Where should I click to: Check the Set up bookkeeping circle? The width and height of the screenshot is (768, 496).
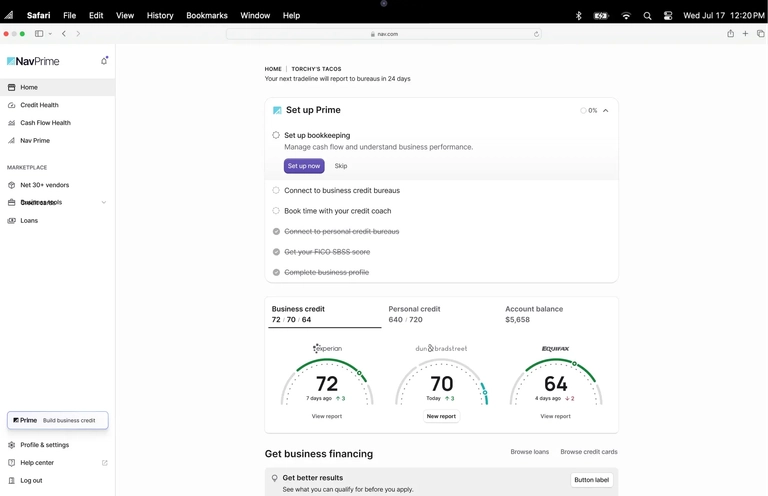pos(276,135)
